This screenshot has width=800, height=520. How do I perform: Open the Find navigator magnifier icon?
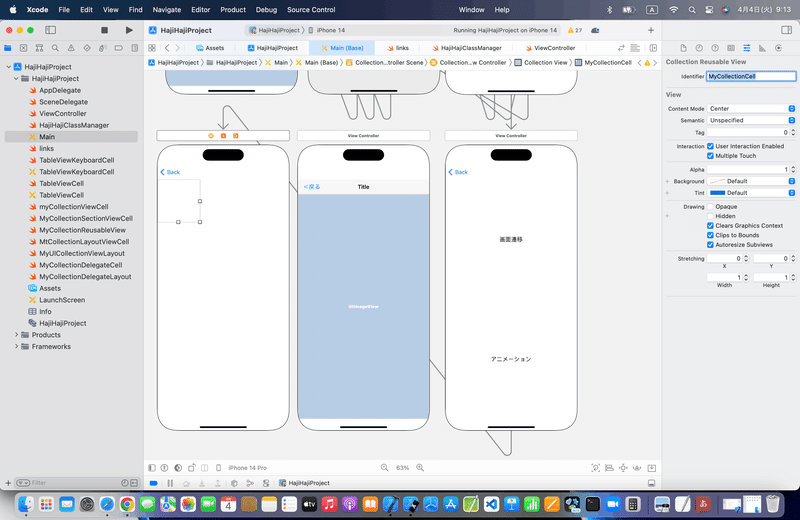point(55,48)
